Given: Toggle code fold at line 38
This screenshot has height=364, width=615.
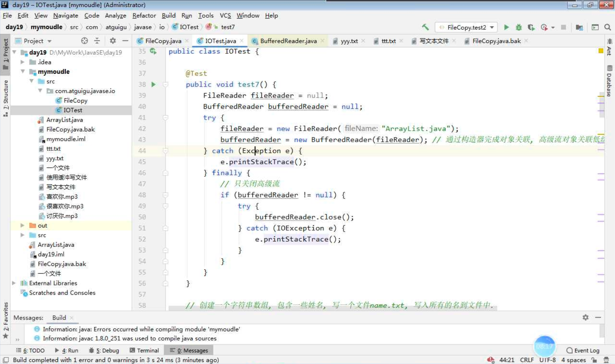Looking at the screenshot, I should (165, 84).
